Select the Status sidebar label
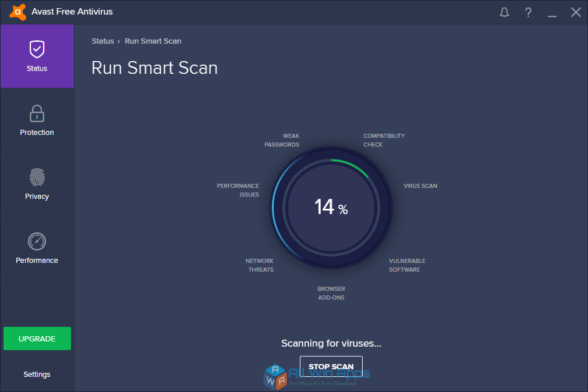Screen dimensions: 588x392 [x=37, y=68]
